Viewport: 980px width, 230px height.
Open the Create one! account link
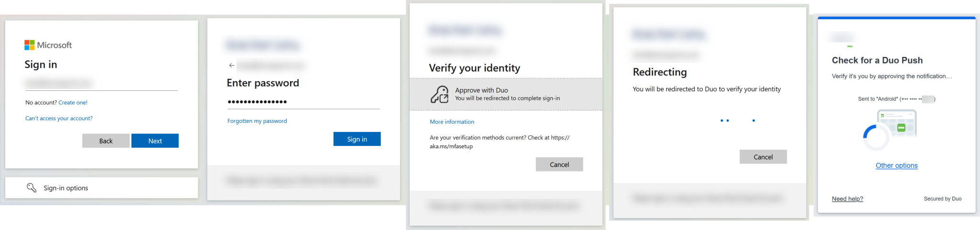73,102
